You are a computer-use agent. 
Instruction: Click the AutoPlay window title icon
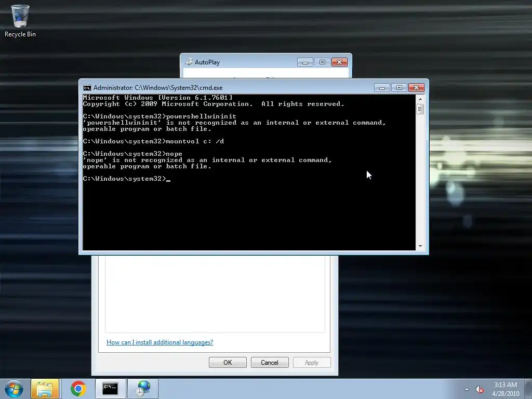[189, 62]
